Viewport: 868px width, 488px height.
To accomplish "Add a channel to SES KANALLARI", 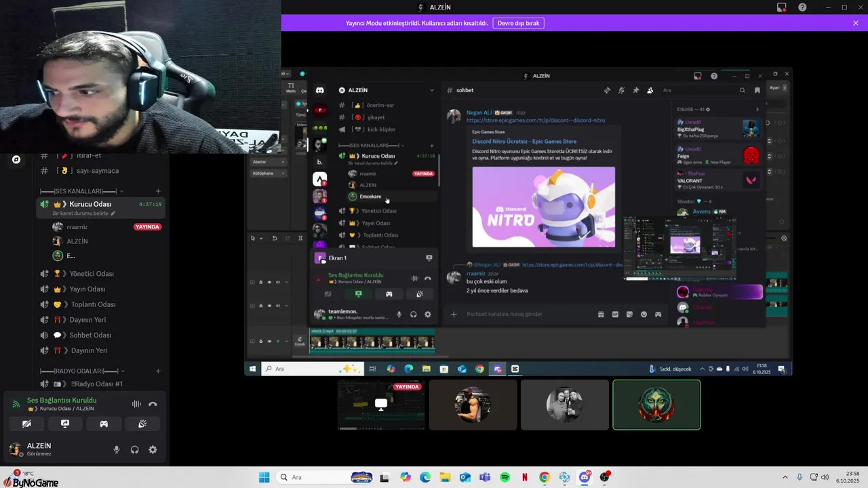I will [x=158, y=191].
